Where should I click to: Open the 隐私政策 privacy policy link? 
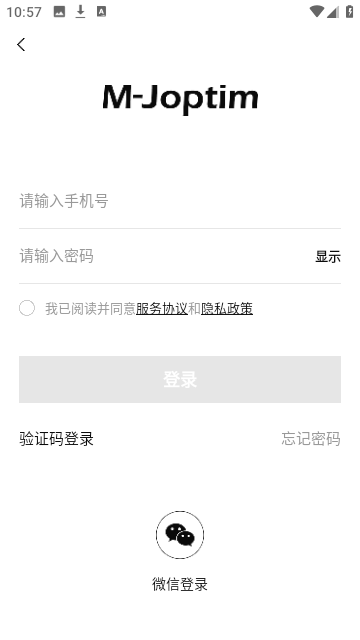[227, 309]
